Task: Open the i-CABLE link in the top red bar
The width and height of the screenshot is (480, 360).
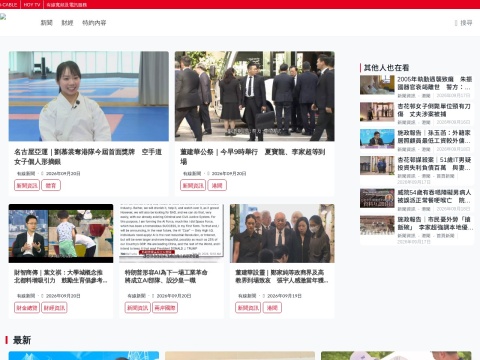Action: (9, 5)
